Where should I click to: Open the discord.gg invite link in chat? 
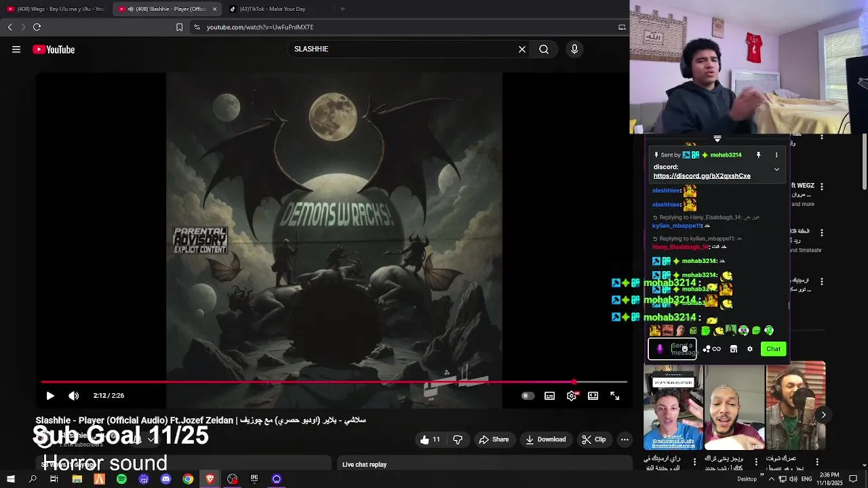pyautogui.click(x=702, y=176)
